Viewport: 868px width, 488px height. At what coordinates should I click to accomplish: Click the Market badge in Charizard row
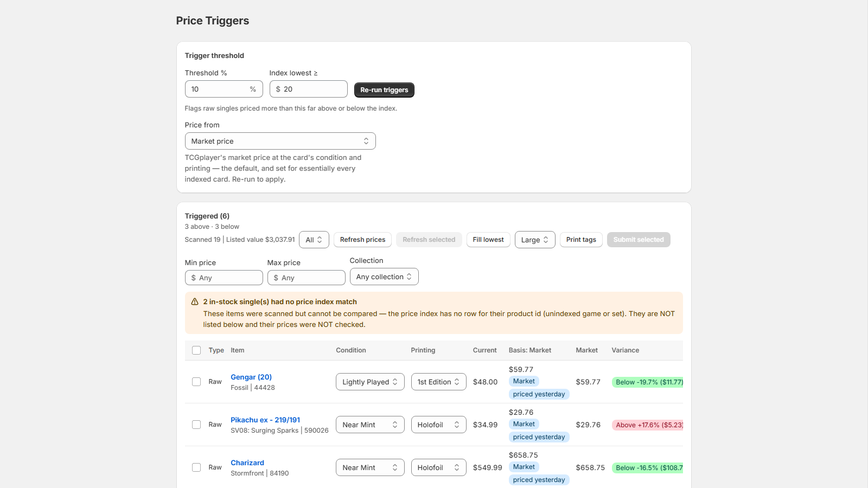524,467
